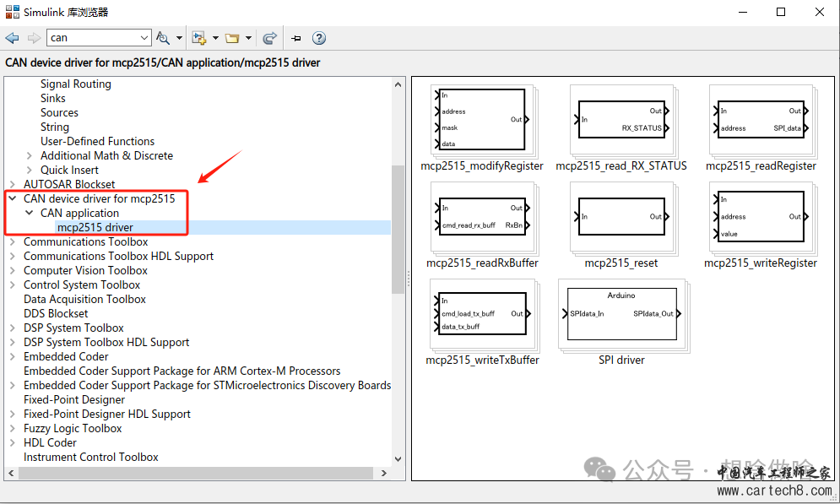Click the new model icon
The width and height of the screenshot is (840, 504).
tap(199, 38)
